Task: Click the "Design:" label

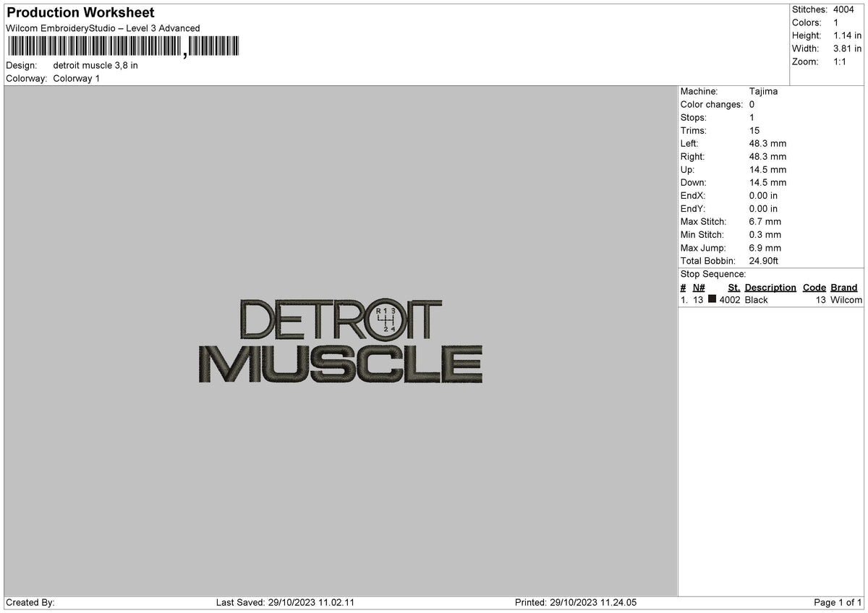Action: click(x=22, y=65)
